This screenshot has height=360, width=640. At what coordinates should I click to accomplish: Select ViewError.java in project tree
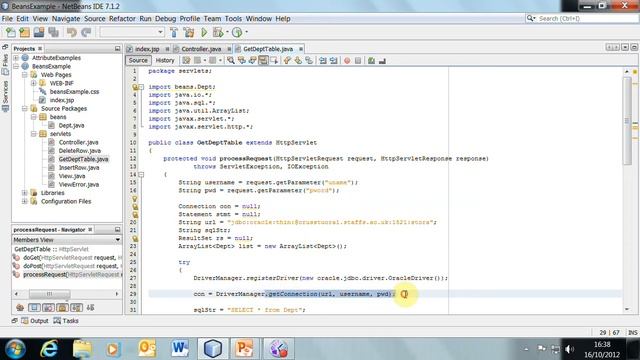coord(78,184)
